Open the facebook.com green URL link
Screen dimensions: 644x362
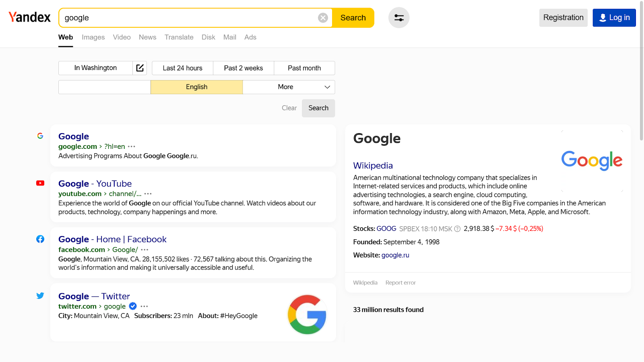pos(82,249)
